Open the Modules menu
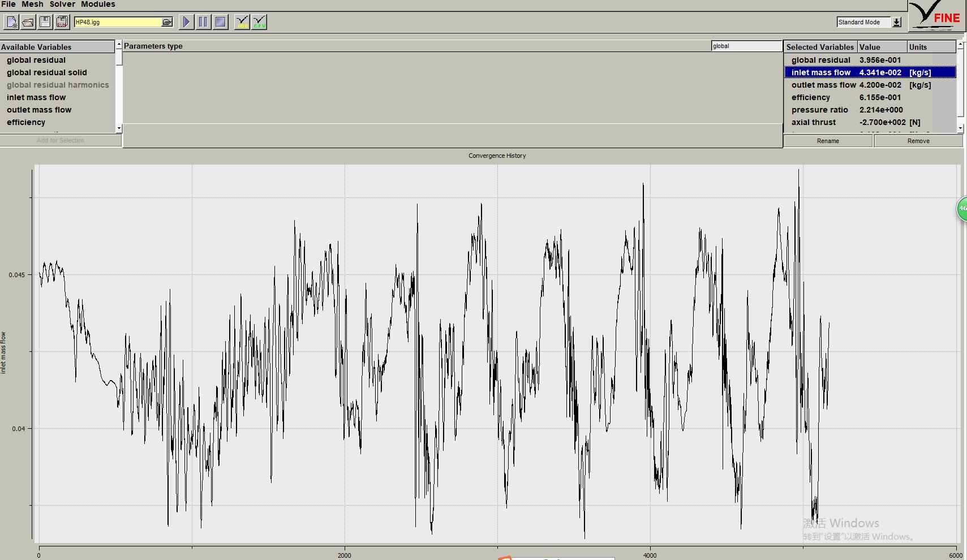The image size is (967, 560). (98, 4)
